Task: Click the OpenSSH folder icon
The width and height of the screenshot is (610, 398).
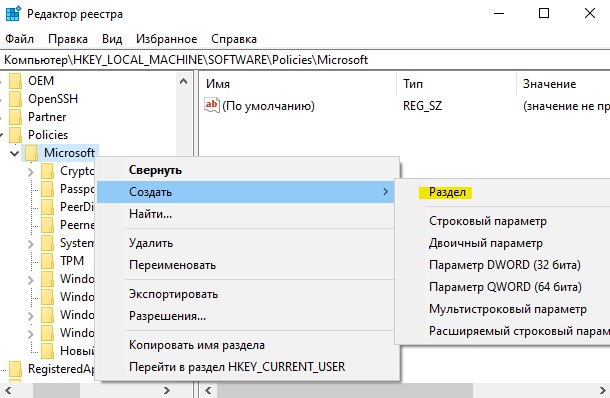Action: (x=16, y=99)
